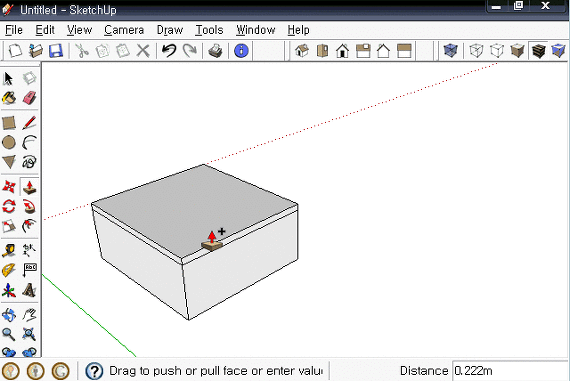Select the Scale tool
The height and width of the screenshot is (381, 570).
[9, 226]
